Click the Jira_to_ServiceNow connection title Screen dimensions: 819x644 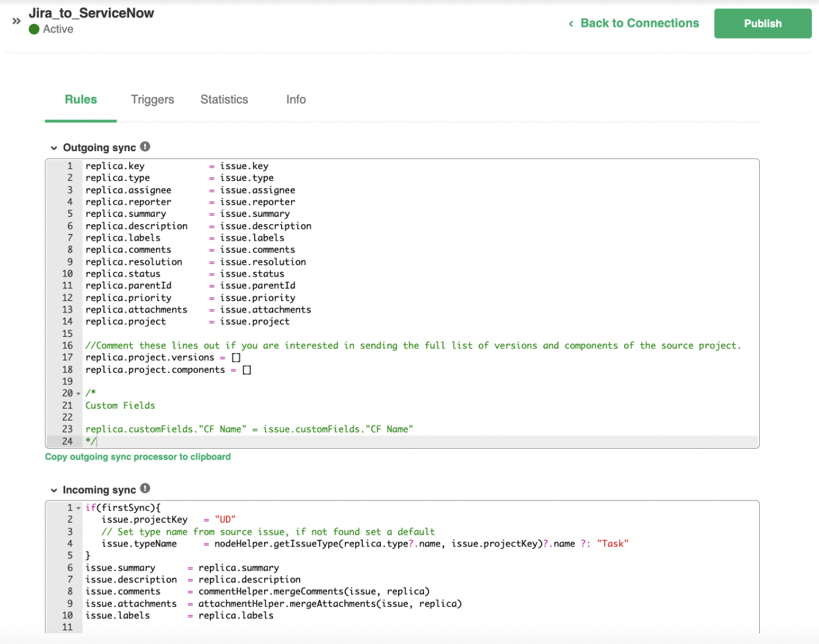pos(91,13)
